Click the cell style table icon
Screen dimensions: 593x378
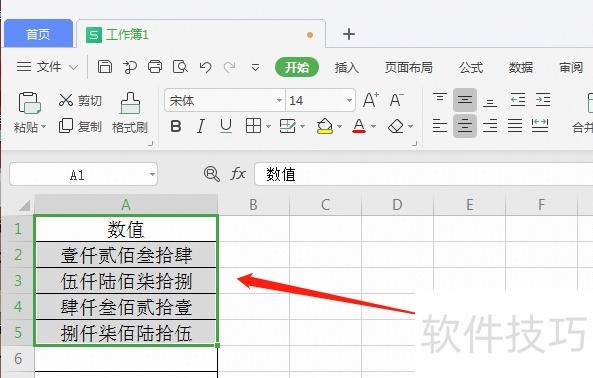pyautogui.click(x=287, y=126)
